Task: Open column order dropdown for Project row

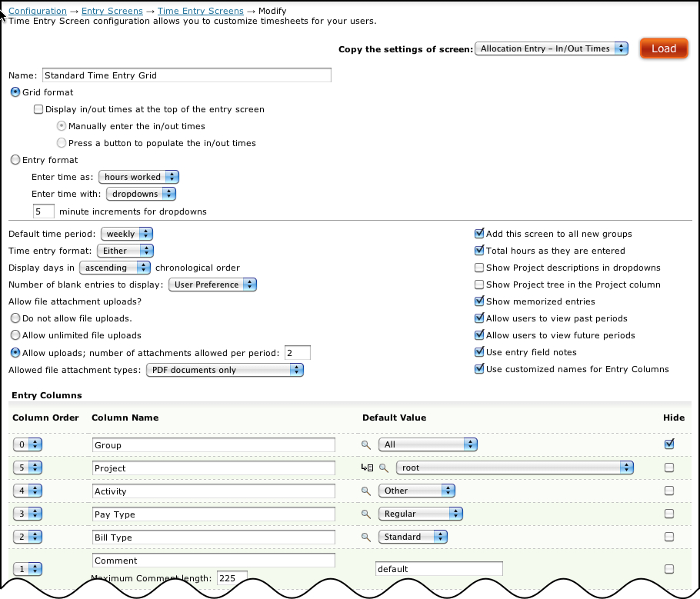Action: [x=28, y=468]
